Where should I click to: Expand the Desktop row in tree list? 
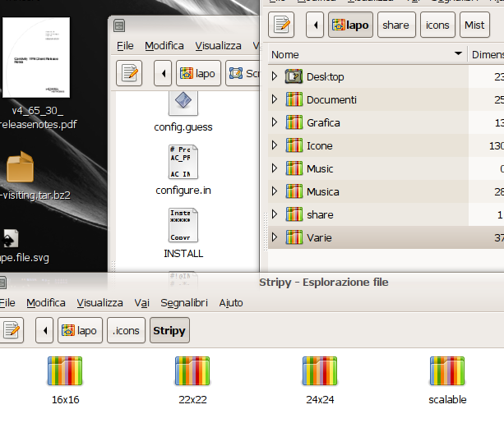[x=274, y=76]
